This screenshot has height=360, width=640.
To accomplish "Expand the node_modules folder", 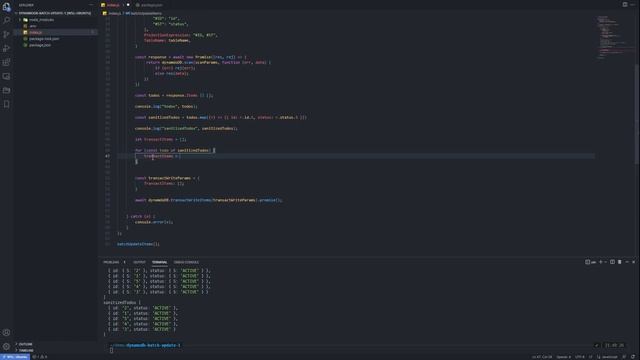I will (41, 20).
